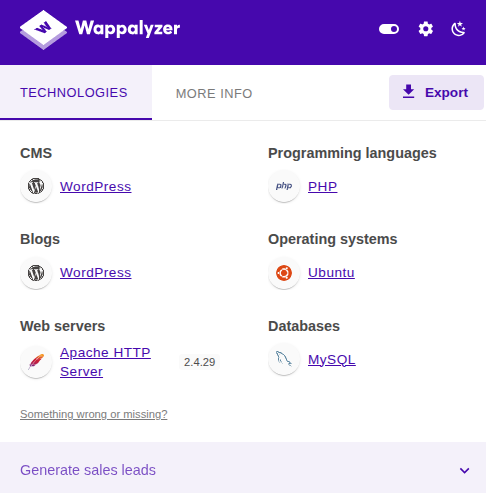Screen dimensions: 486x493
Task: Switch to dark mode using the moon icon
Action: [458, 29]
